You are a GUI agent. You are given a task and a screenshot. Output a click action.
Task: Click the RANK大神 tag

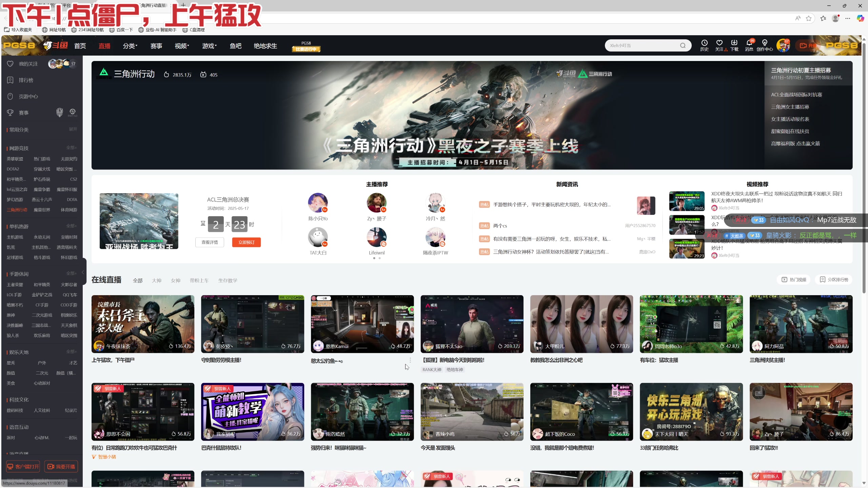[432, 370]
